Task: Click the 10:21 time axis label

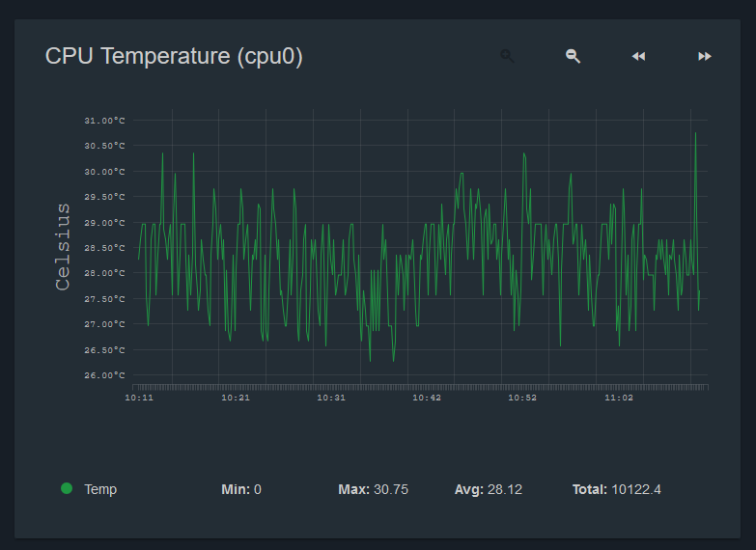Action: (236, 398)
